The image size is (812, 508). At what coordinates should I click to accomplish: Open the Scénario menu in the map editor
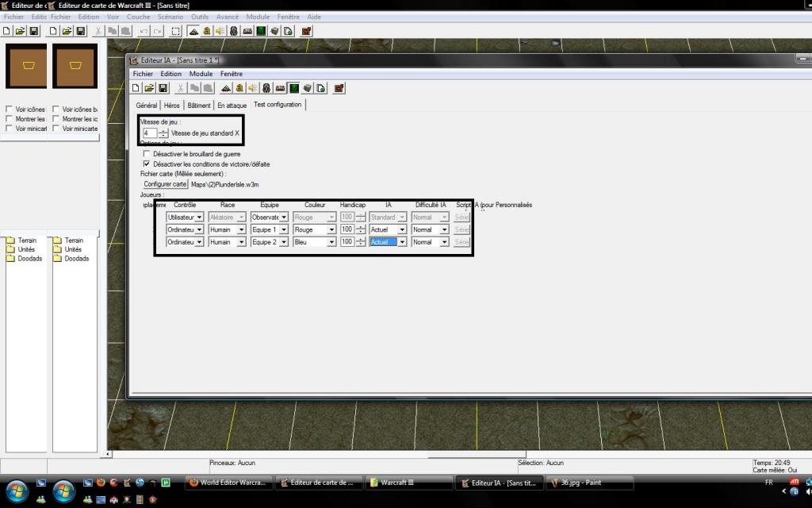coord(170,17)
